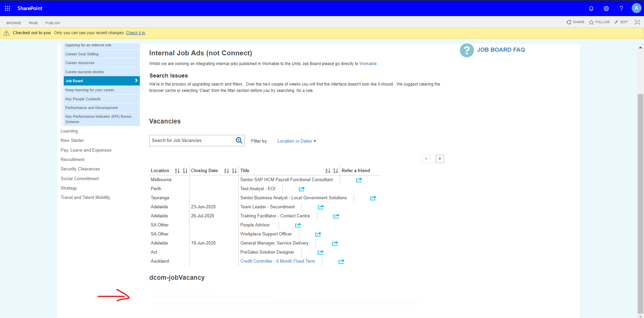Open notifications bell icon

pyautogui.click(x=591, y=8)
